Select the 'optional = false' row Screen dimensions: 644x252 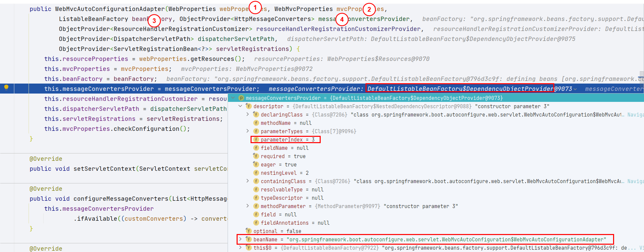(436, 231)
